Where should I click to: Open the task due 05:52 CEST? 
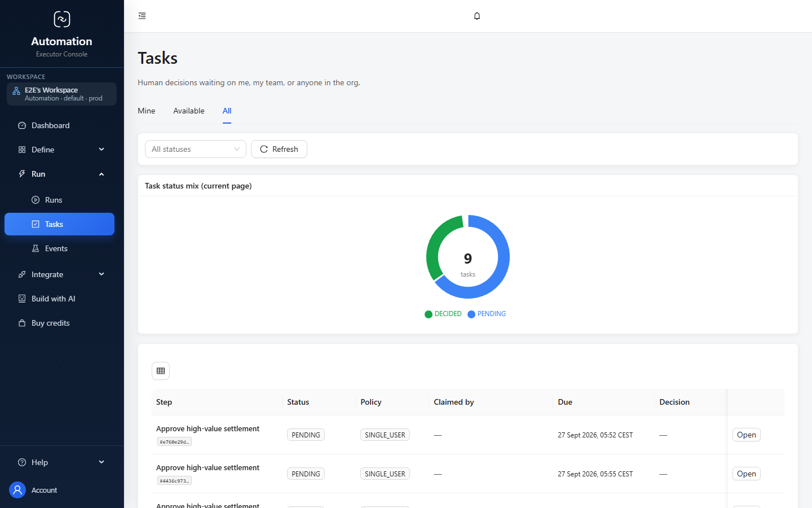tap(746, 435)
